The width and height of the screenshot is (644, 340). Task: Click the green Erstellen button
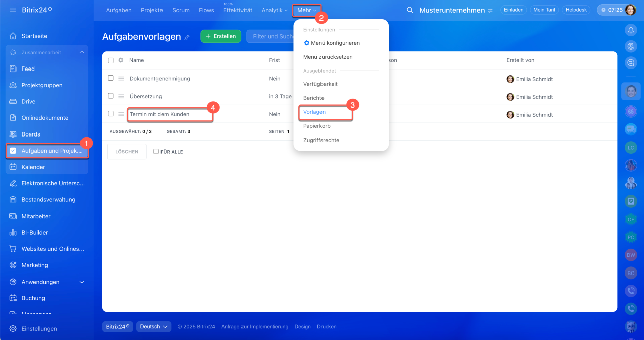220,36
